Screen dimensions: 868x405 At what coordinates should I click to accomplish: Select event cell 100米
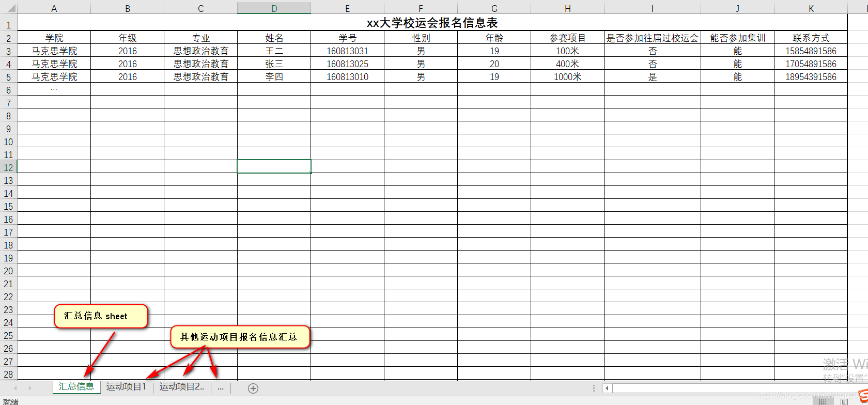click(x=568, y=51)
